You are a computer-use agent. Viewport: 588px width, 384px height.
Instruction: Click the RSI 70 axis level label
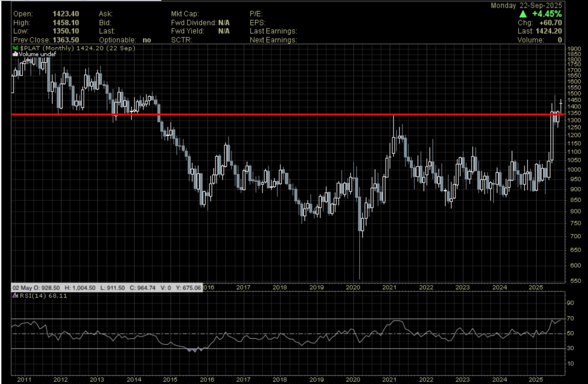570,318
